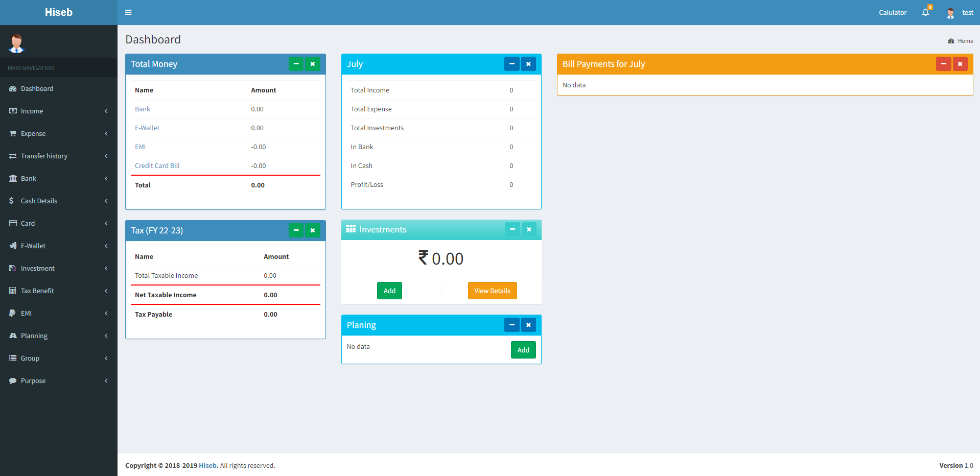Collapse the Total Money panel
The height and width of the screenshot is (476, 980).
296,64
